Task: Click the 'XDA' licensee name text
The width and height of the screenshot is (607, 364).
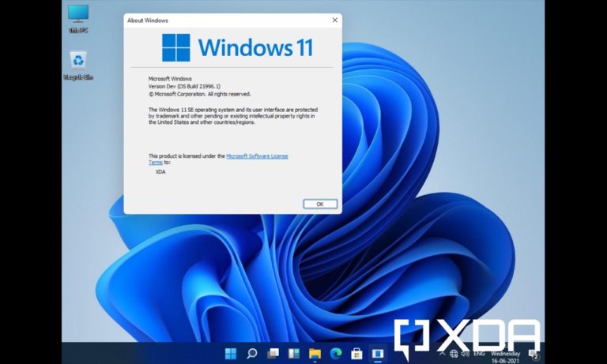Action: [x=160, y=172]
